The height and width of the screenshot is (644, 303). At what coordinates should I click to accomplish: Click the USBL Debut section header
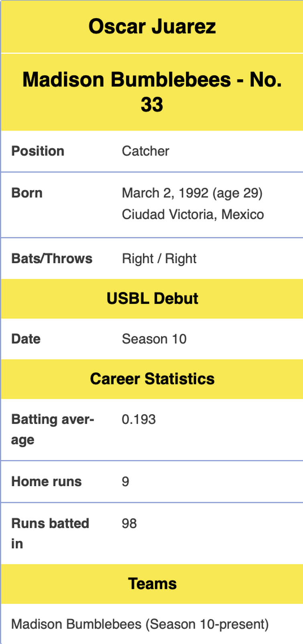point(152,298)
